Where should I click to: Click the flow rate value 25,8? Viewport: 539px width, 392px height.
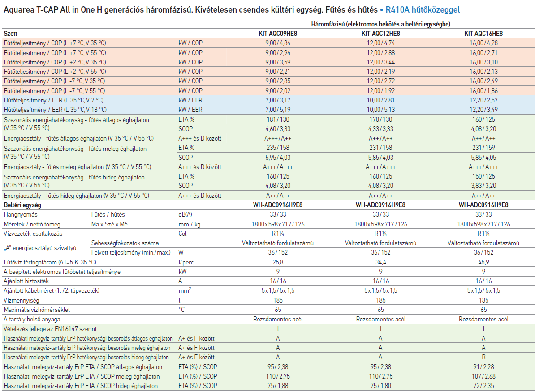coord(278,262)
